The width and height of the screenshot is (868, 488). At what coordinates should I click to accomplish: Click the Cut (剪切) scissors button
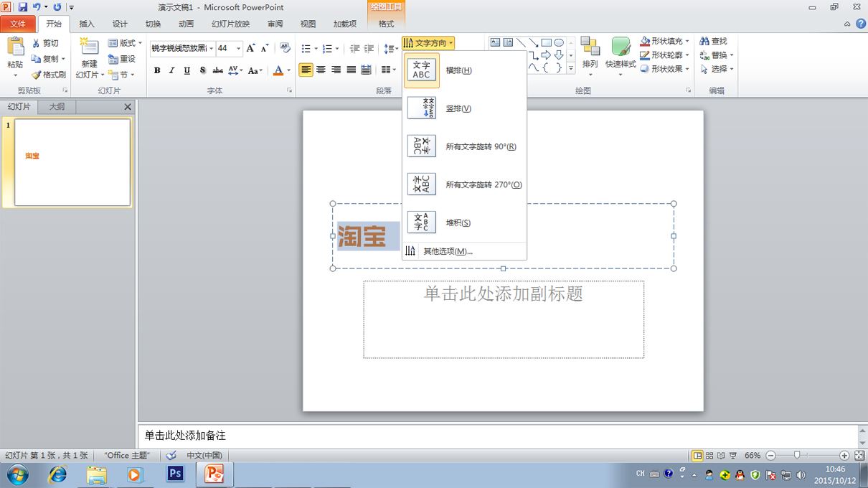point(45,43)
